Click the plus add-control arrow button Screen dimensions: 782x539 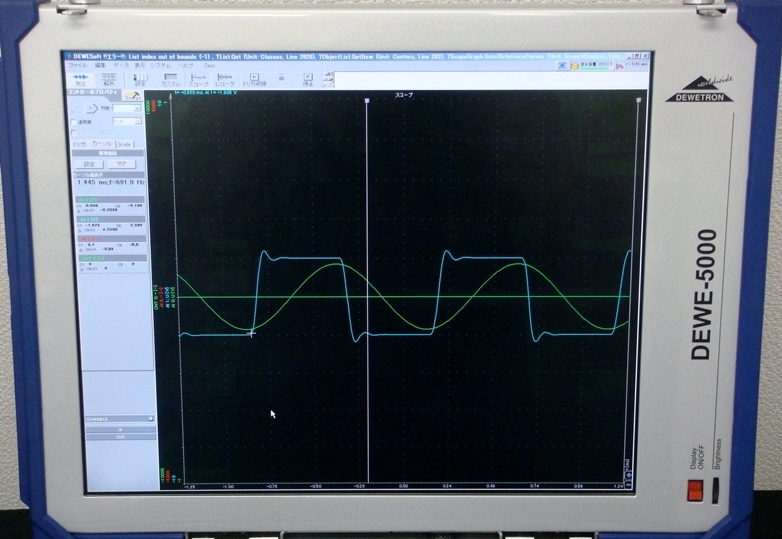91,108
